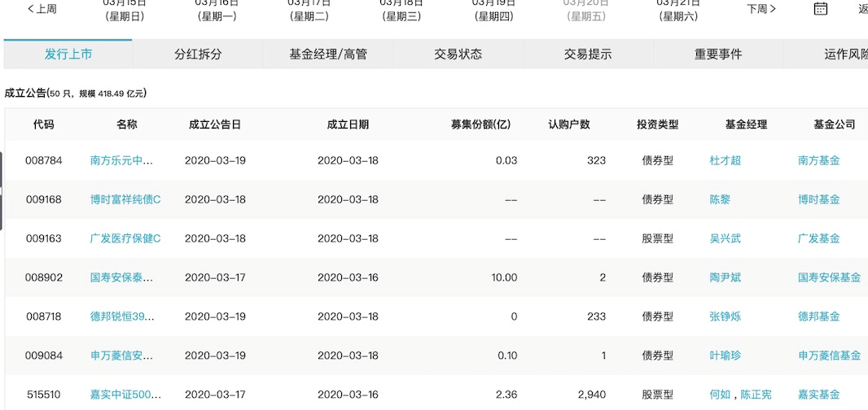Open fund link 德邦锐恒39…
Viewport: 868px width, 410px height.
tap(122, 316)
